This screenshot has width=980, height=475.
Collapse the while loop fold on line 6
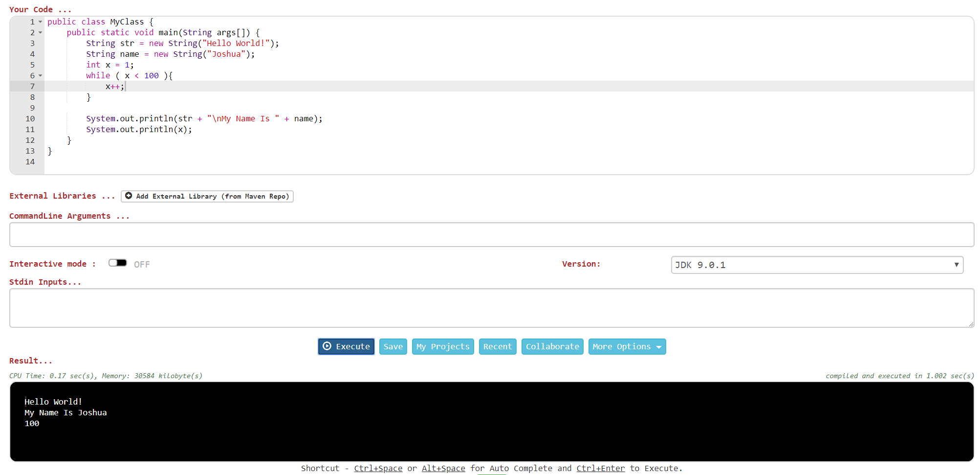[x=40, y=75]
